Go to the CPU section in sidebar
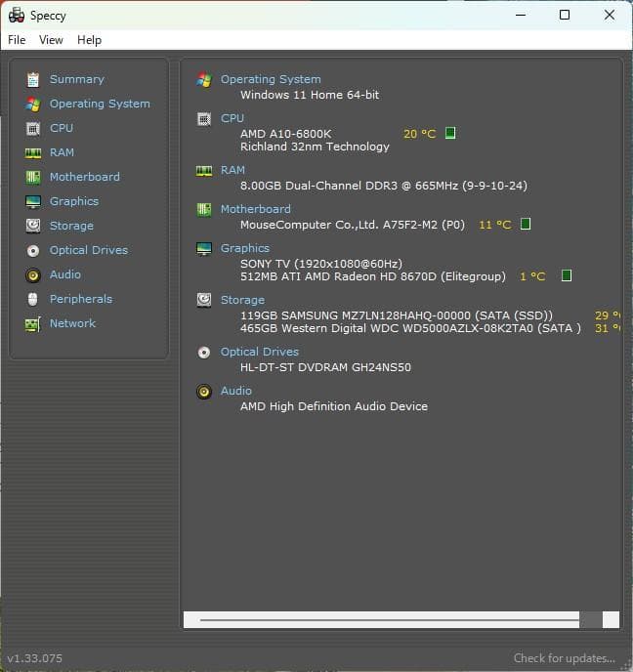The height and width of the screenshot is (672, 633). coord(62,128)
